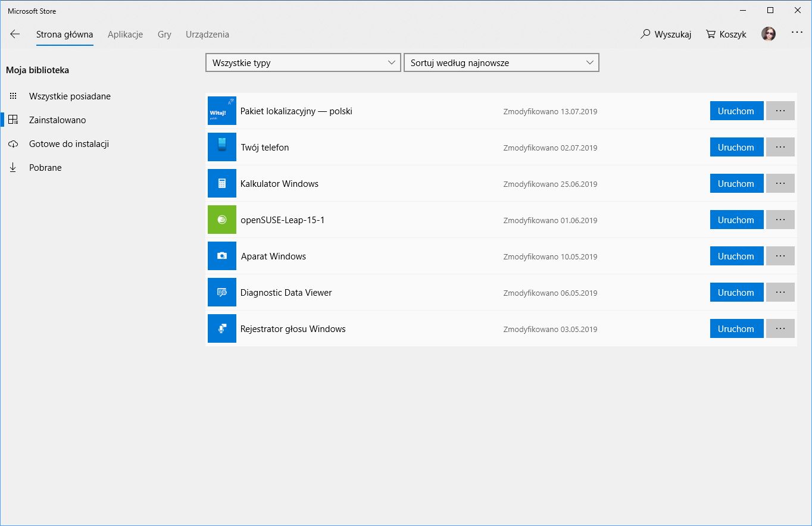Screen dimensions: 812x526
Task: Open more options for Kalkulator Windows
Action: 780,183
